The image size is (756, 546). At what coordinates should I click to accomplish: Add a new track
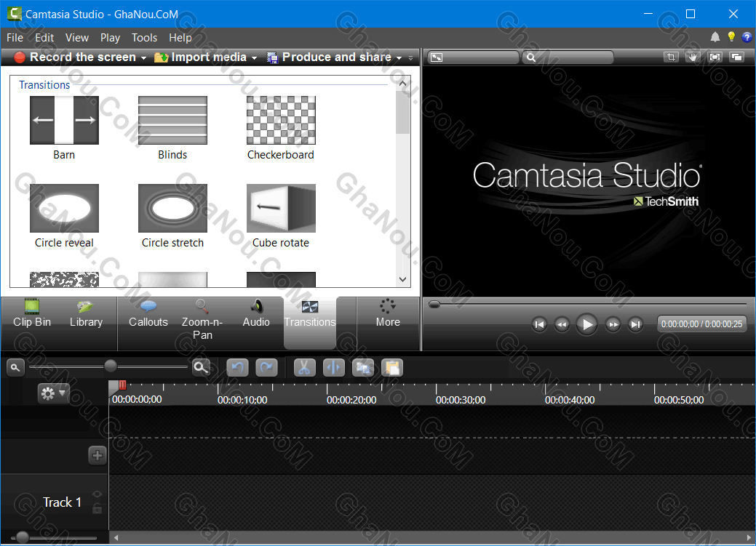point(98,455)
